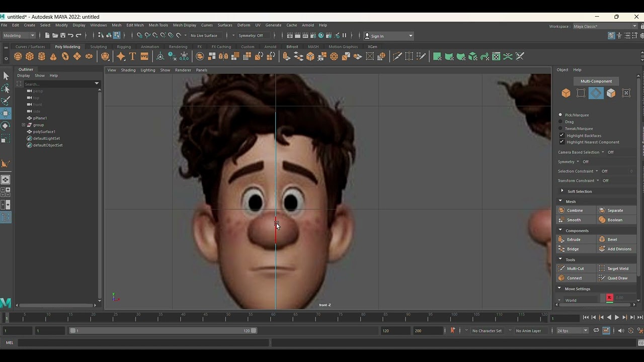Choose the UV selection mode icon
This screenshot has height=362, width=644.
[626, 93]
